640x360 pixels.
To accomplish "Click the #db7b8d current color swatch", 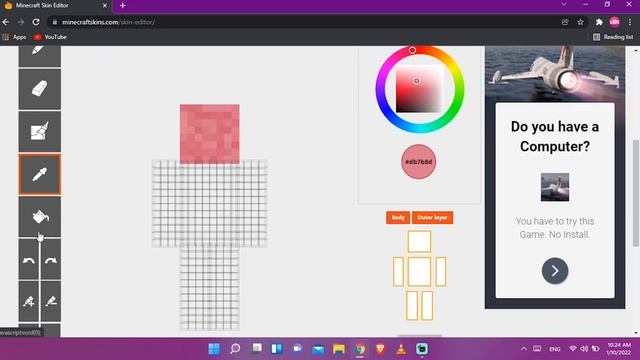I will (418, 162).
